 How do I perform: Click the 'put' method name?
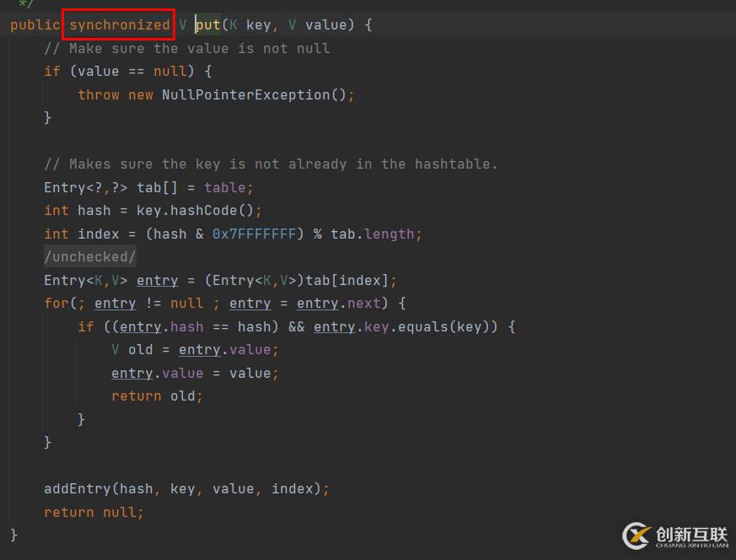tap(208, 24)
